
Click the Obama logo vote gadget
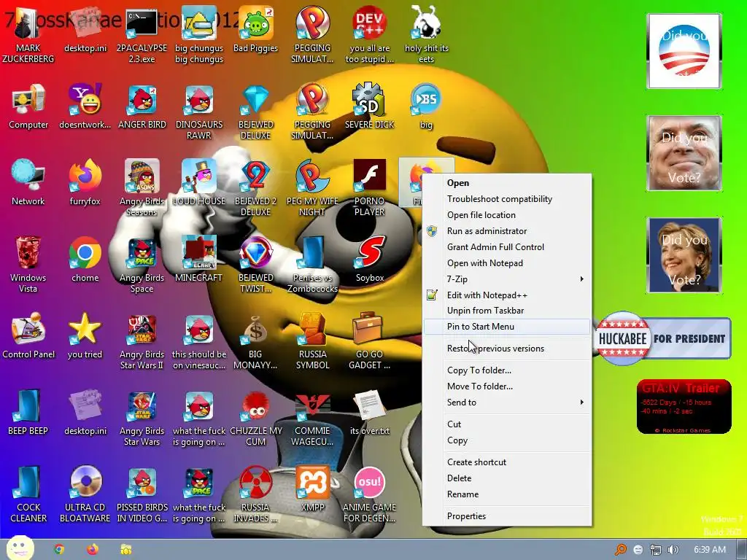click(x=684, y=51)
